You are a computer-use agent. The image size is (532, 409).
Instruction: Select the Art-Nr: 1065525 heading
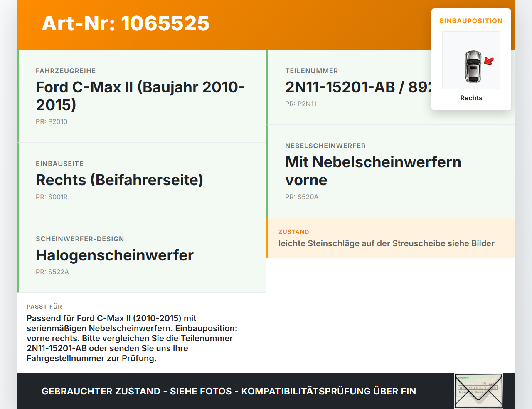click(x=126, y=23)
